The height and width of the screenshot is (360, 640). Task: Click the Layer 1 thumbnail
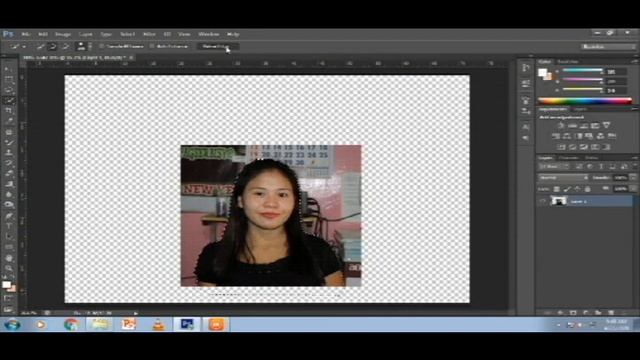tap(559, 201)
